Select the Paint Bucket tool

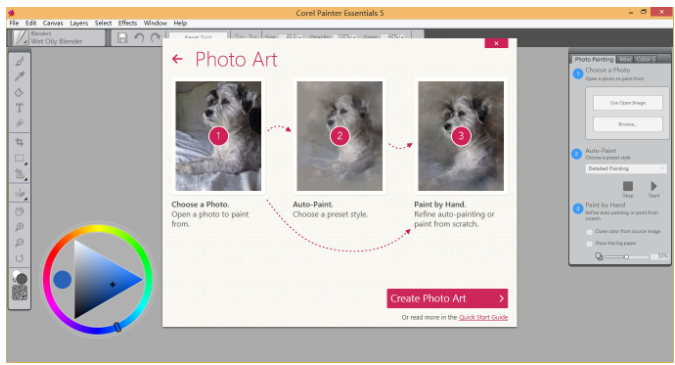click(x=19, y=93)
